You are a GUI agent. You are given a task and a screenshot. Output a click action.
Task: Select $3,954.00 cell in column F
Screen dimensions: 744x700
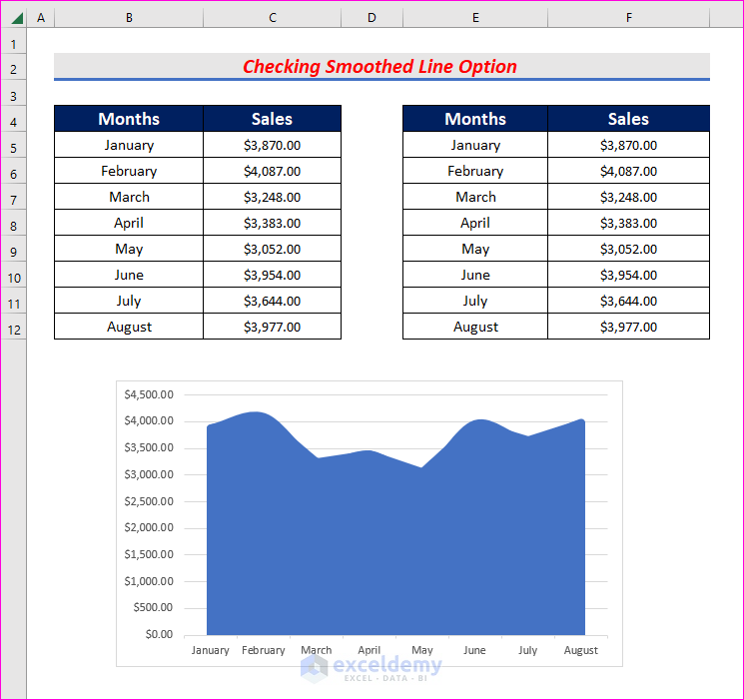(x=629, y=275)
